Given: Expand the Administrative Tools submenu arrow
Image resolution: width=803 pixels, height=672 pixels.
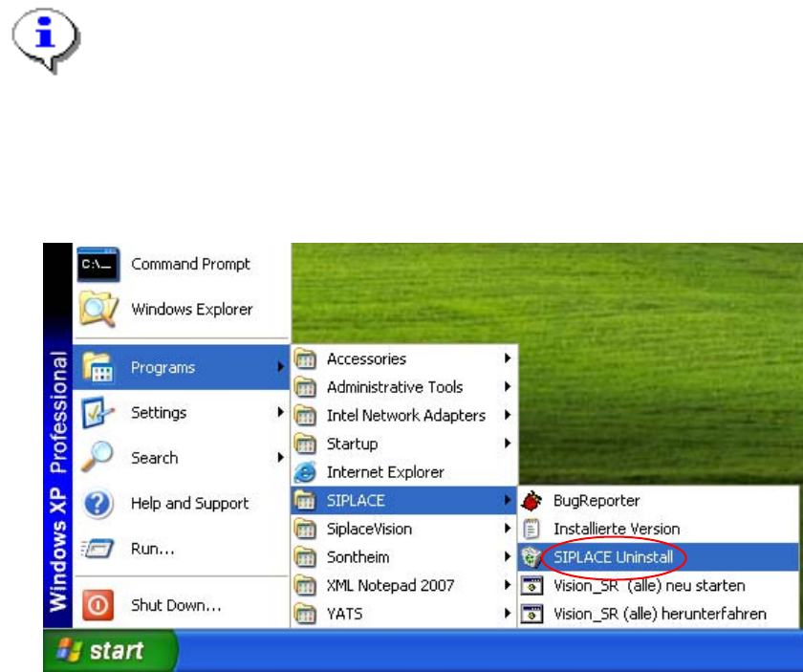Looking at the screenshot, I should [x=507, y=386].
